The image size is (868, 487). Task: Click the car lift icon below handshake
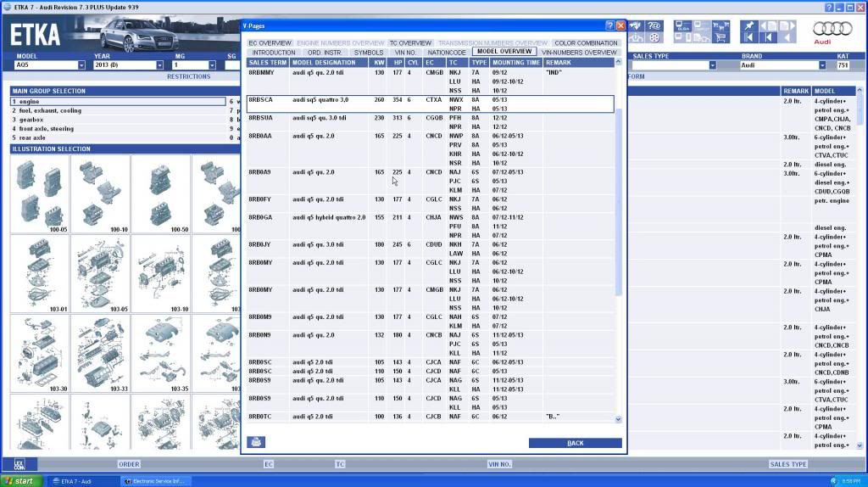[636, 37]
